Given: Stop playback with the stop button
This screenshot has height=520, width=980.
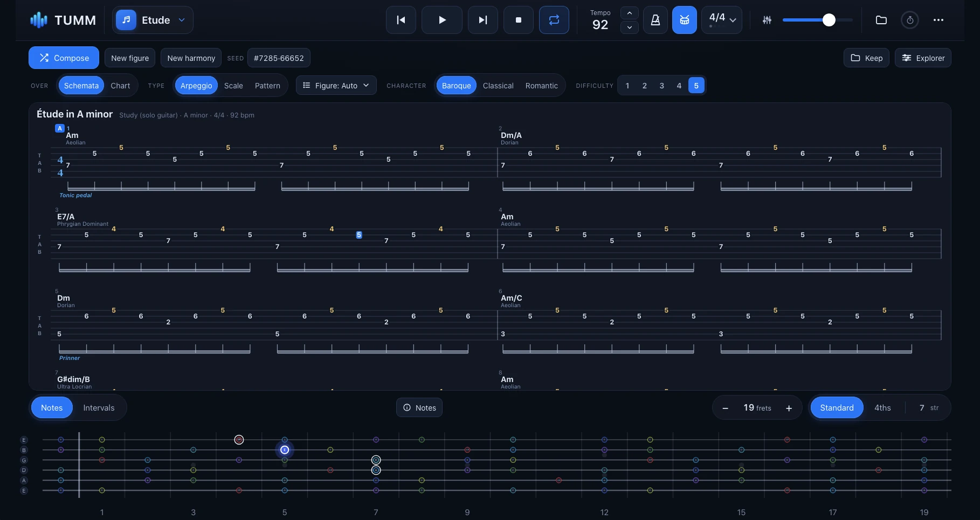Looking at the screenshot, I should tap(519, 20).
